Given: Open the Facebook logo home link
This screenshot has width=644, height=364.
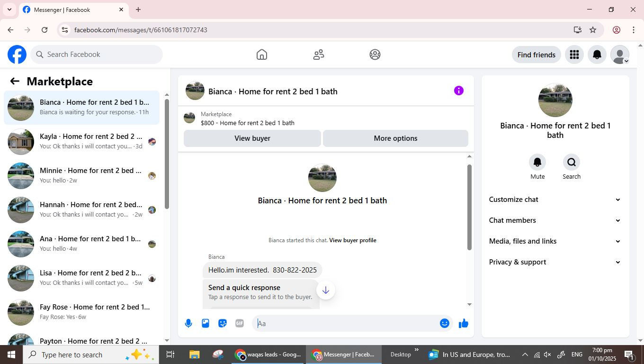Looking at the screenshot, I should (17, 55).
